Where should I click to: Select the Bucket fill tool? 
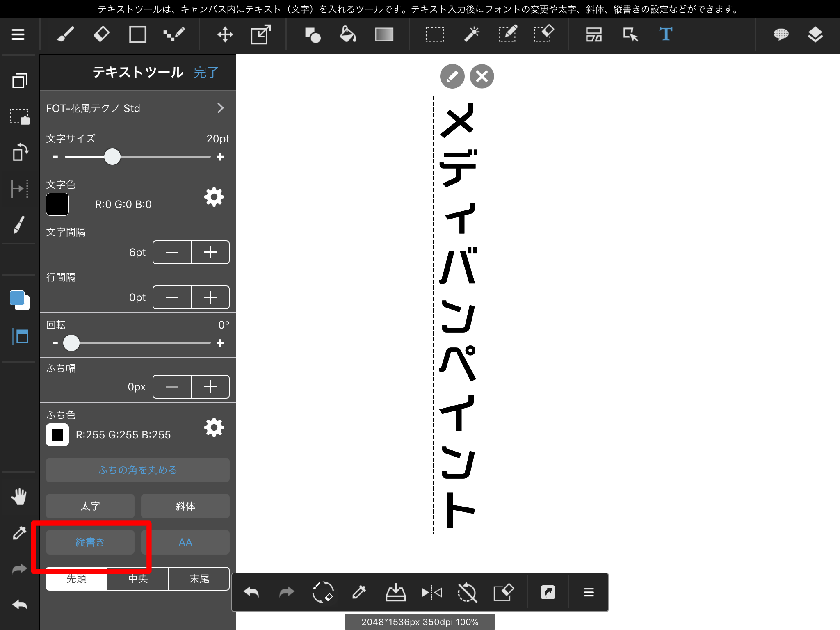[x=348, y=34]
